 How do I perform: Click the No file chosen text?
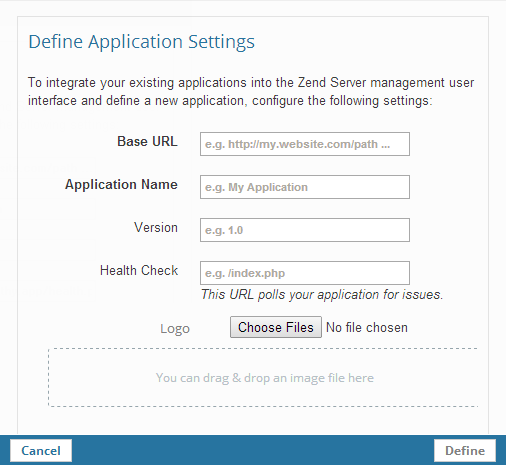367,327
